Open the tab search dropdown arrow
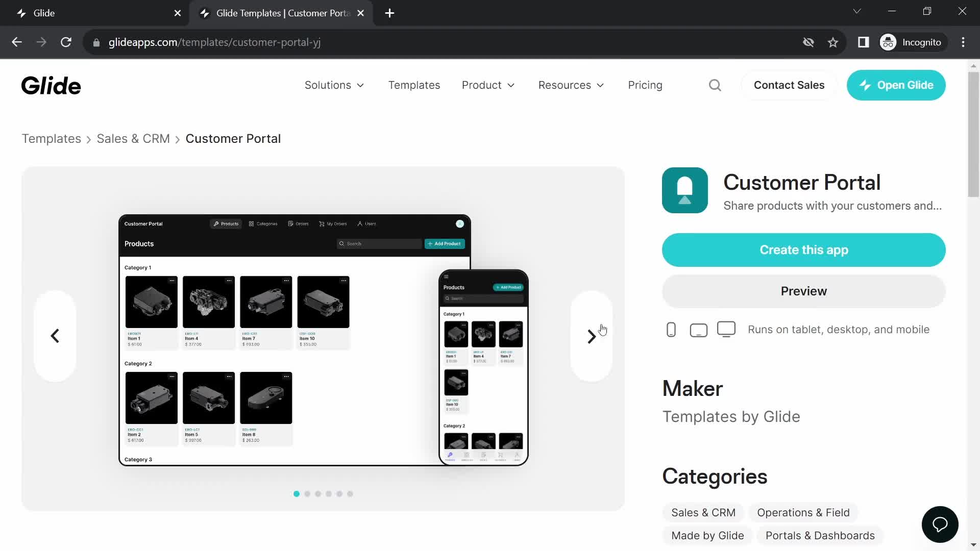 point(857,11)
